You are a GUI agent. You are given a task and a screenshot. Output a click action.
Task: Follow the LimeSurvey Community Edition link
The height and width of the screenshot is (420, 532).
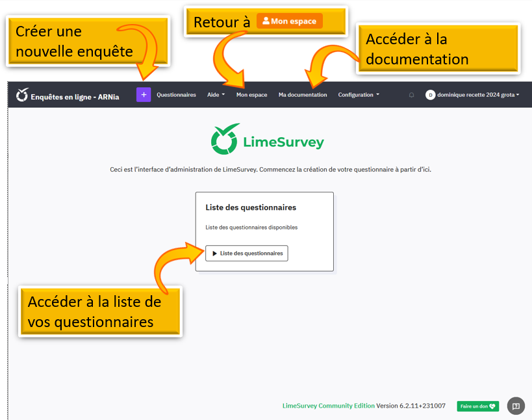click(x=328, y=406)
